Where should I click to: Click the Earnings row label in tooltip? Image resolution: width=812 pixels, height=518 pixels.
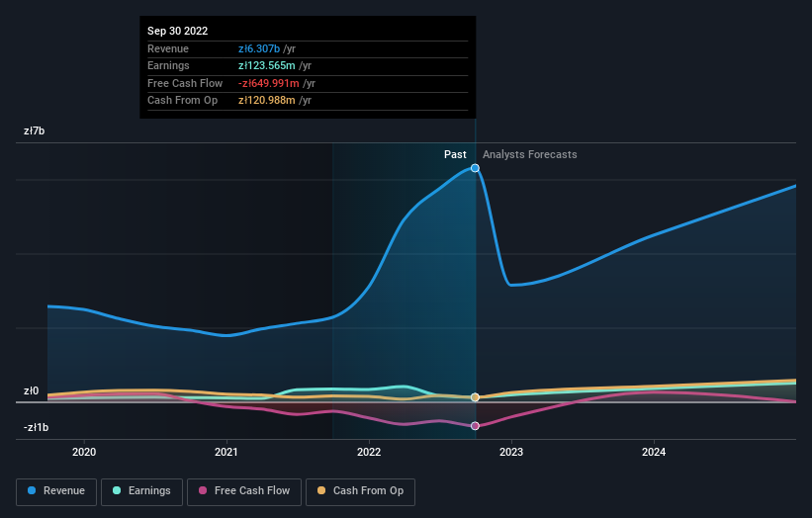tap(168, 65)
